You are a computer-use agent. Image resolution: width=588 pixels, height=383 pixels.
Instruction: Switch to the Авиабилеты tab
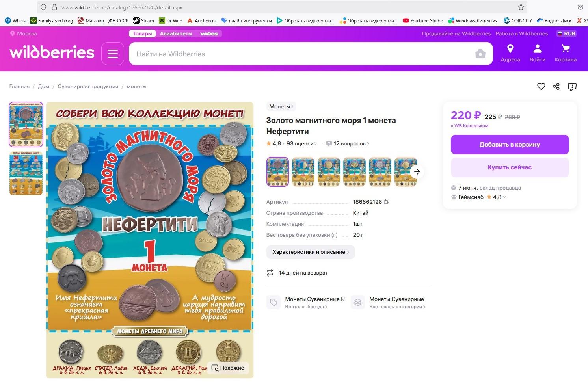[176, 33]
